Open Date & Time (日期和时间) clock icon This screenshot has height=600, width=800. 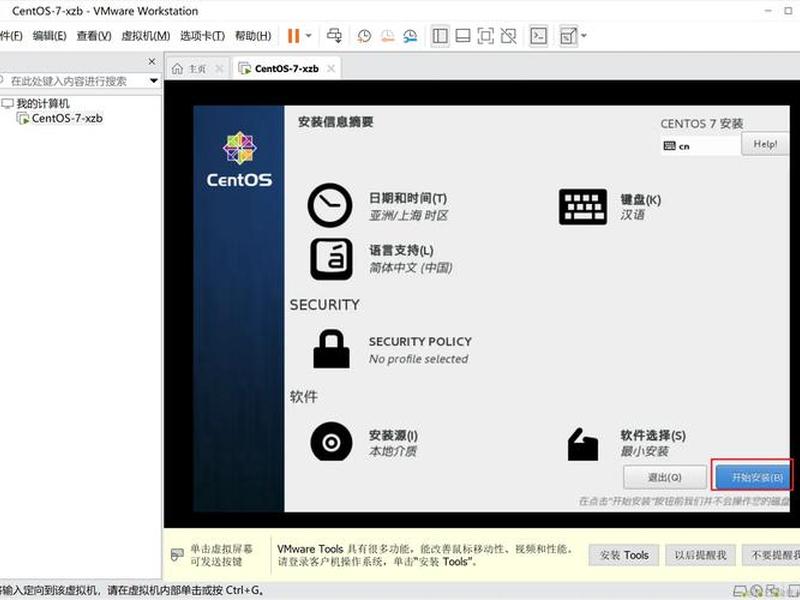pyautogui.click(x=330, y=205)
